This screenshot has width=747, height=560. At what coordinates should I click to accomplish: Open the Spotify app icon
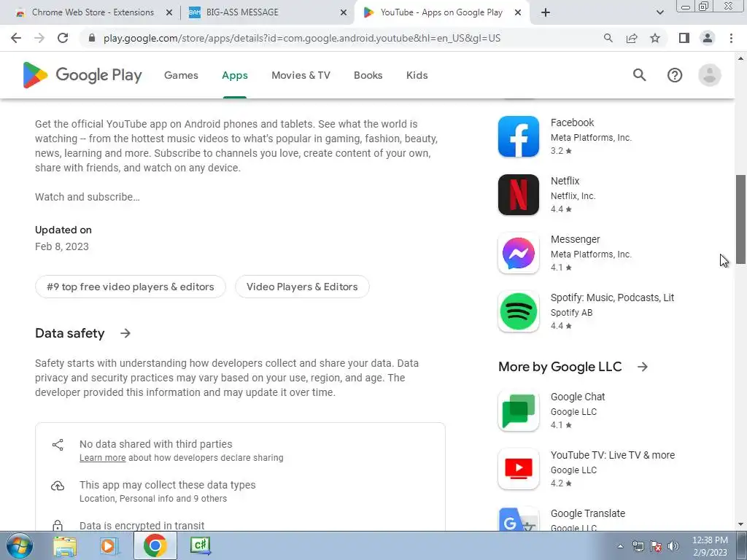tap(519, 311)
